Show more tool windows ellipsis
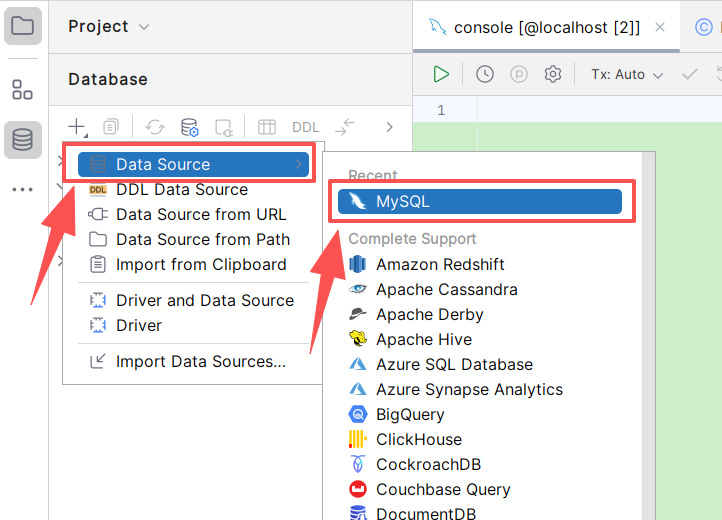The image size is (722, 520). [23, 189]
